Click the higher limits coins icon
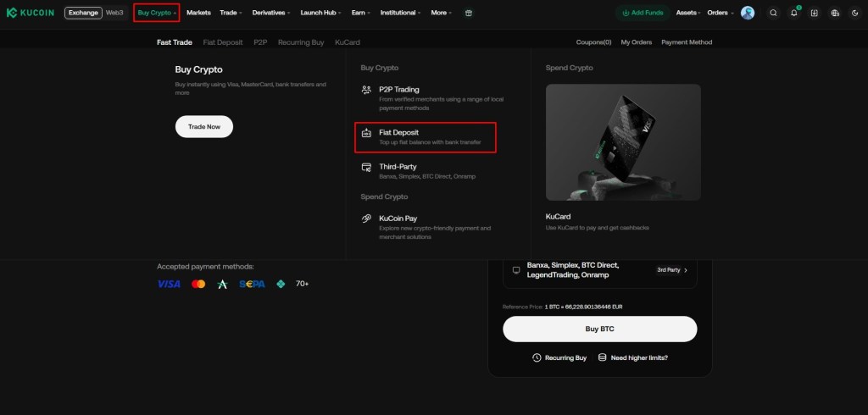 603,358
